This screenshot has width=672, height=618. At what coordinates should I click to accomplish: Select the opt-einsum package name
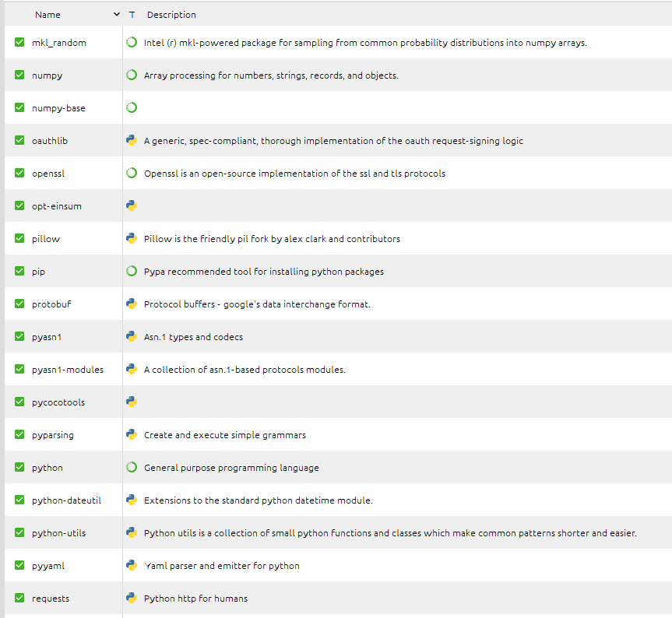click(57, 206)
